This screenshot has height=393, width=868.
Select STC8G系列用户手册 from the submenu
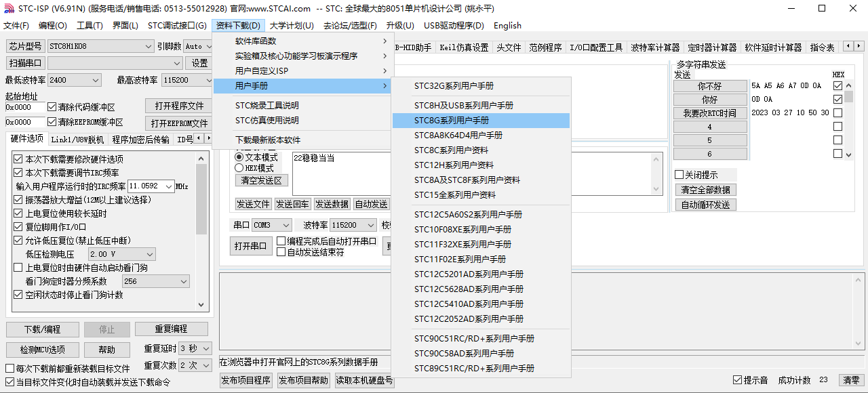click(481, 121)
